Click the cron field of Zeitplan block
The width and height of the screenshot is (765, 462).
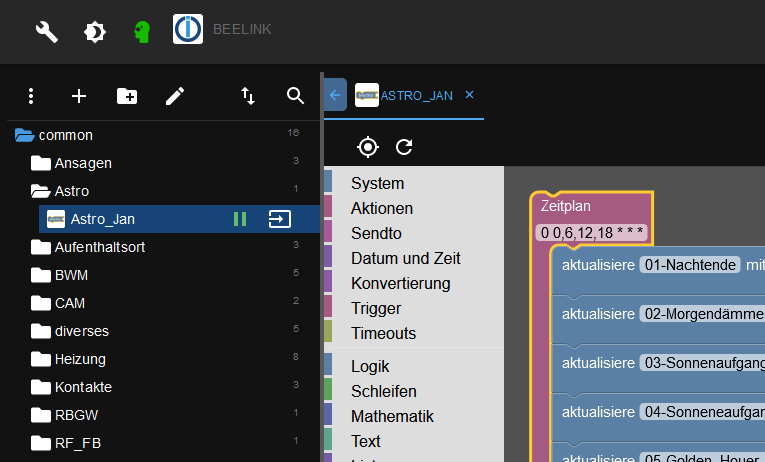(592, 233)
